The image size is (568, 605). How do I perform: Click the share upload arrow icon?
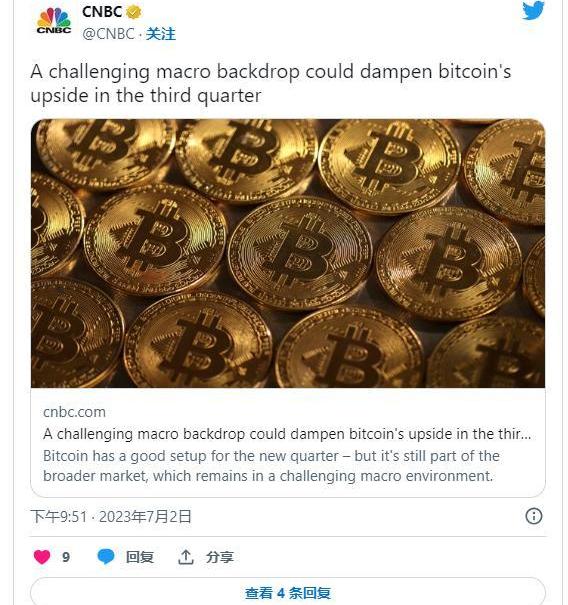186,557
